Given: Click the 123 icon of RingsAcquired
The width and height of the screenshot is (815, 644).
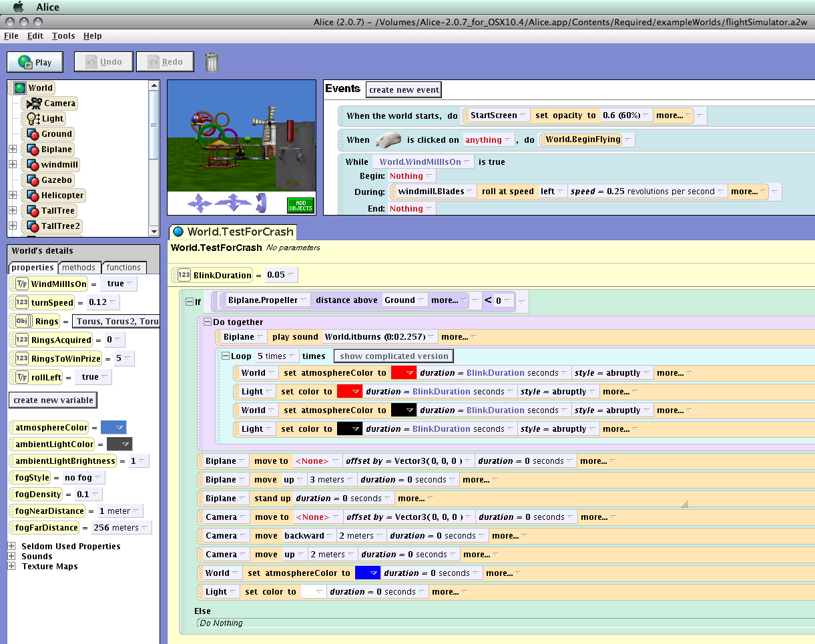Looking at the screenshot, I should (22, 340).
